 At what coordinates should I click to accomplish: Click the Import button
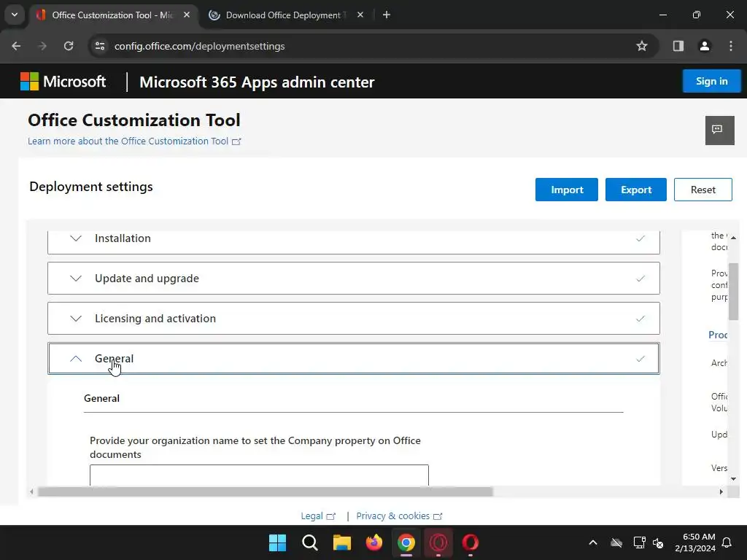[x=566, y=190]
